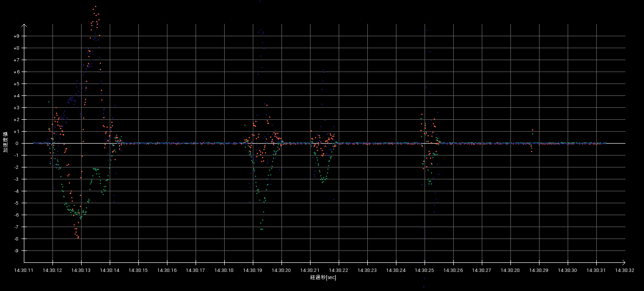Select the 0 value label on y-axis

pos(18,144)
